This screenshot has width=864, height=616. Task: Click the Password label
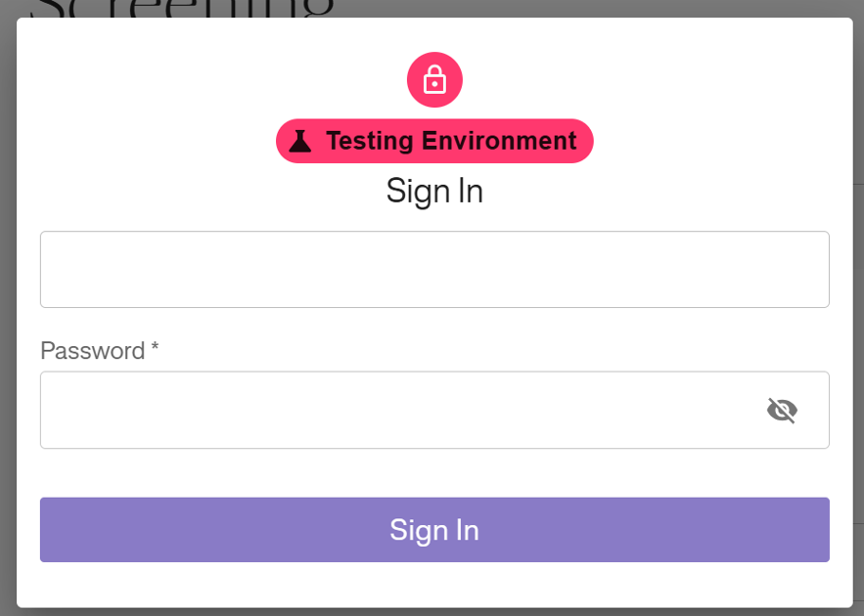pyautogui.click(x=90, y=350)
